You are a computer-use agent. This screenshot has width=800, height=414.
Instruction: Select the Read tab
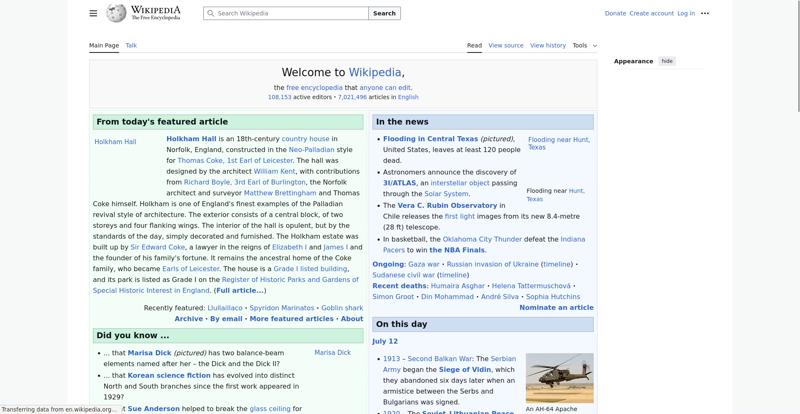(x=474, y=45)
